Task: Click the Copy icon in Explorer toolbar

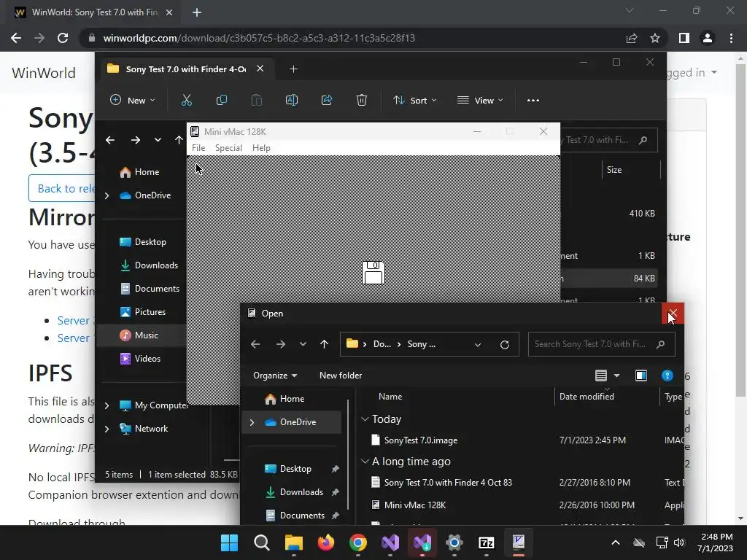Action: point(222,100)
